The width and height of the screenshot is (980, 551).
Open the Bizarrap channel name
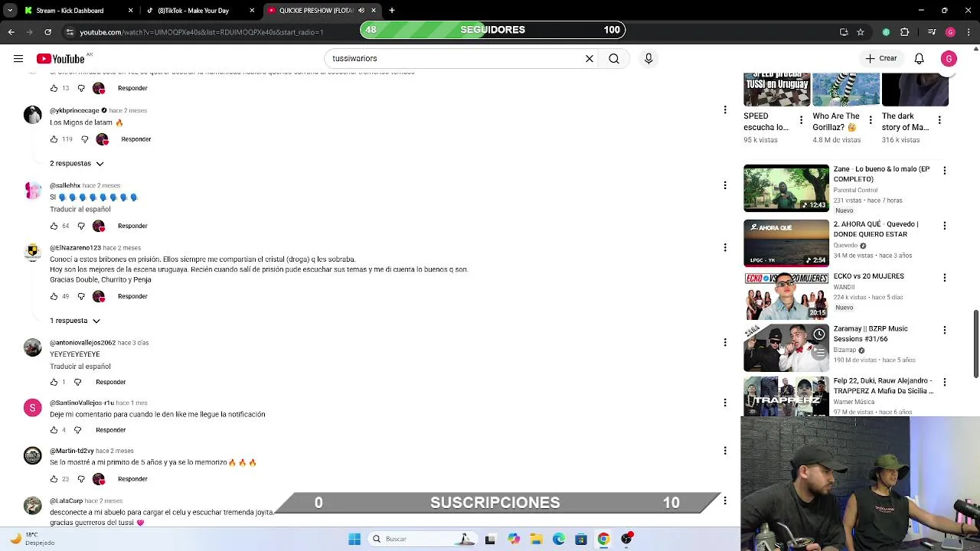click(844, 350)
